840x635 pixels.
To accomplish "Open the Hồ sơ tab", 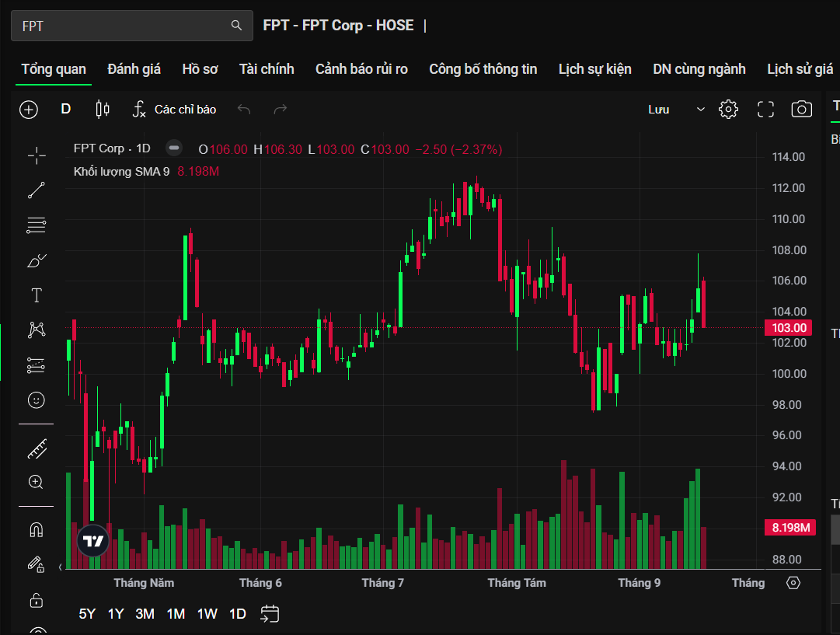I will (200, 69).
